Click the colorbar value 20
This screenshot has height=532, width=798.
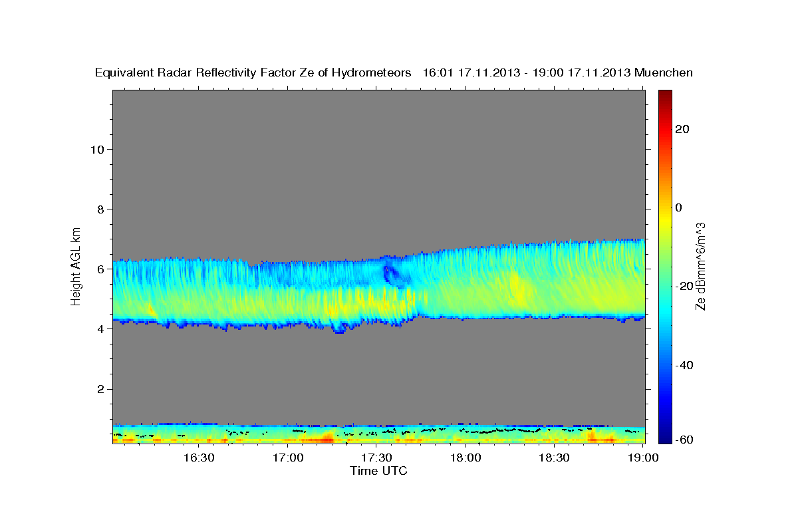[683, 129]
